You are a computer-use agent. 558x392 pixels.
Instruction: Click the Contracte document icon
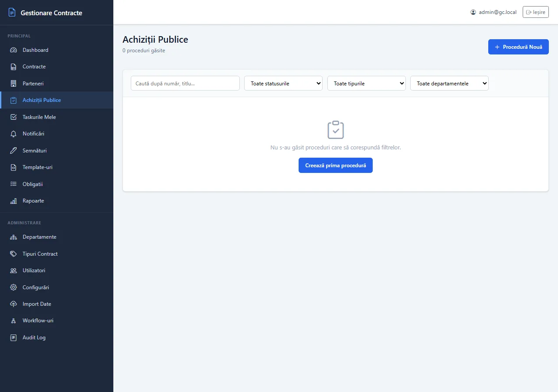coord(14,67)
